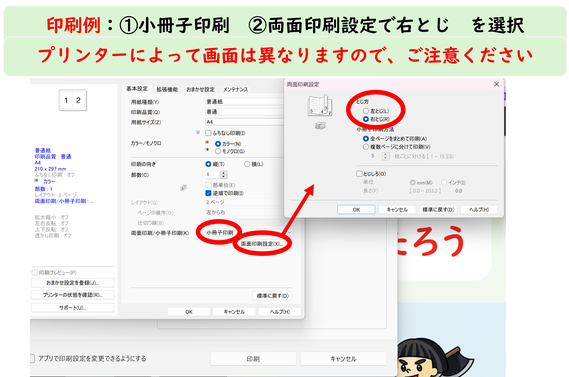
Task: Click the 両面印刷設定 button
Action: (262, 244)
